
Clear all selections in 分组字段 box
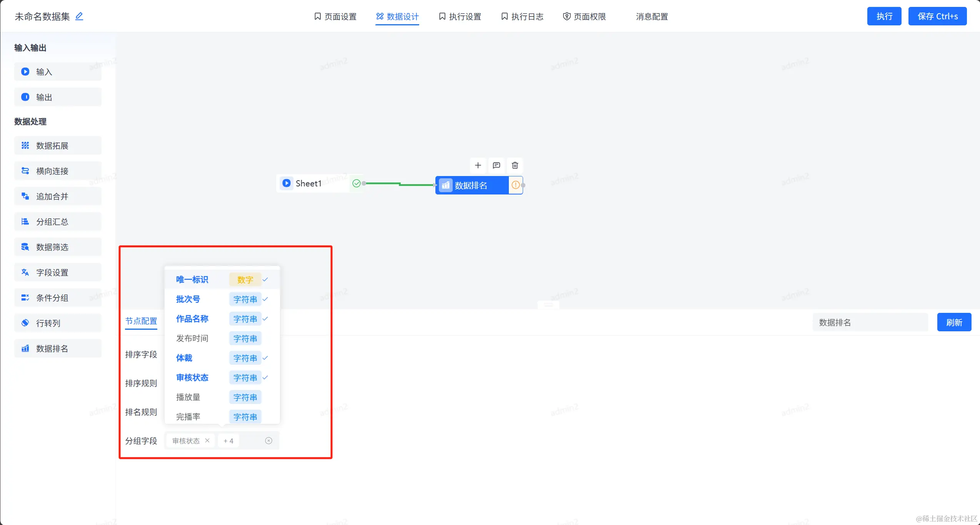pyautogui.click(x=268, y=441)
